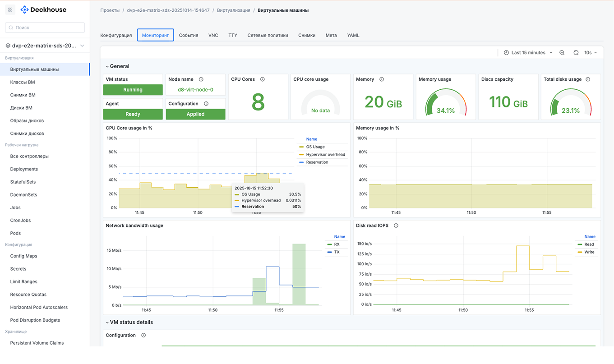Screen dimensions: 614x364
Task: Click the info icon beside CPU Cores
Action: click(x=263, y=79)
